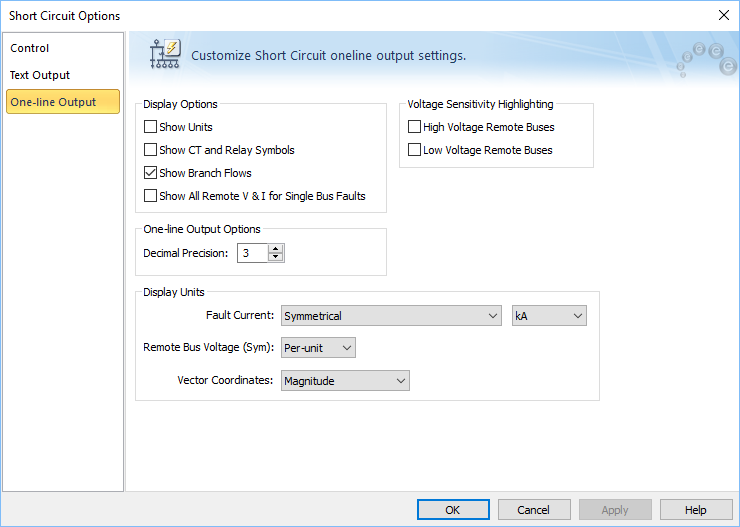The width and height of the screenshot is (740, 527).
Task: Increase Decimal Precision with up arrow
Action: (275, 249)
